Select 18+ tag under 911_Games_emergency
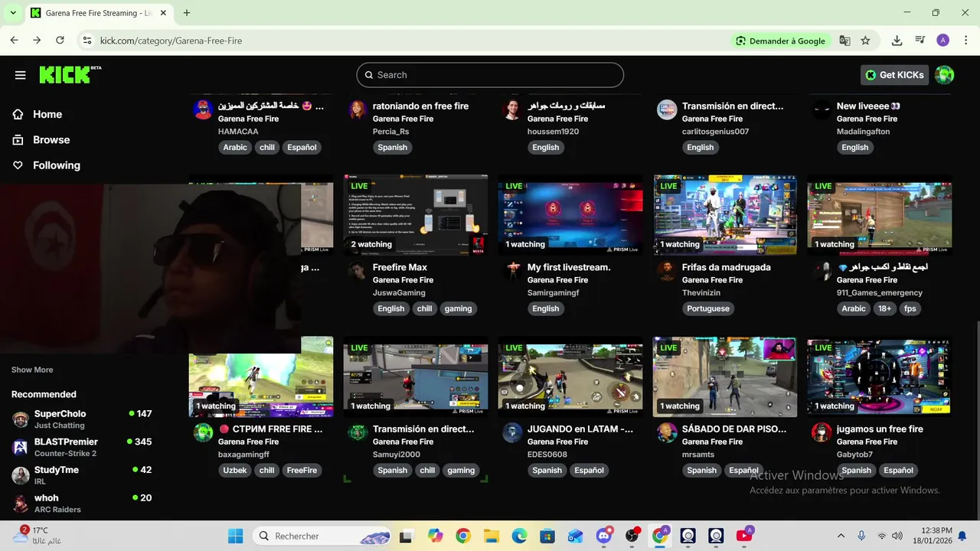This screenshot has width=980, height=551. coord(884,308)
